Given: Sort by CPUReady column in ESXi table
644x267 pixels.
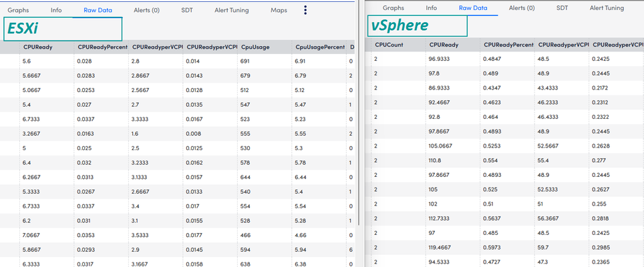Looking at the screenshot, I should [38, 47].
